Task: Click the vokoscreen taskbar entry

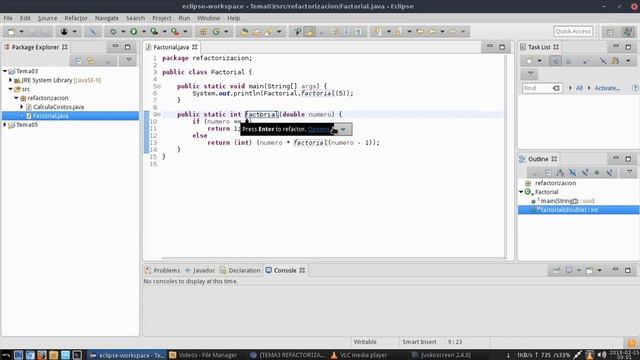Action: (441, 355)
